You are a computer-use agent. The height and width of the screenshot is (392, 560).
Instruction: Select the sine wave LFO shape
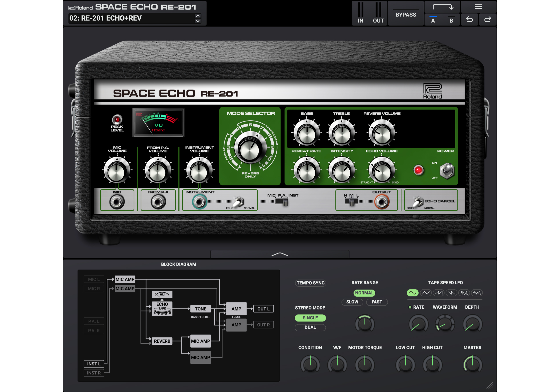click(x=412, y=293)
